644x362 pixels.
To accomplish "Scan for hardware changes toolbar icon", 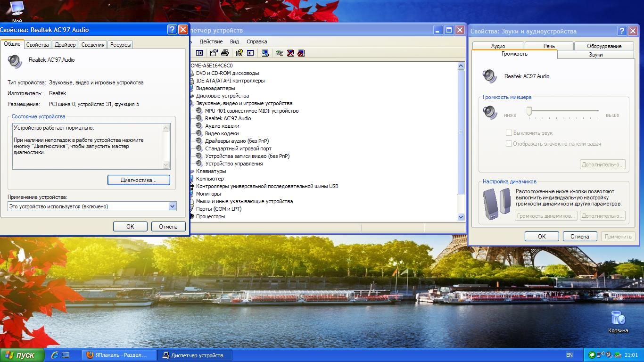I will click(265, 53).
